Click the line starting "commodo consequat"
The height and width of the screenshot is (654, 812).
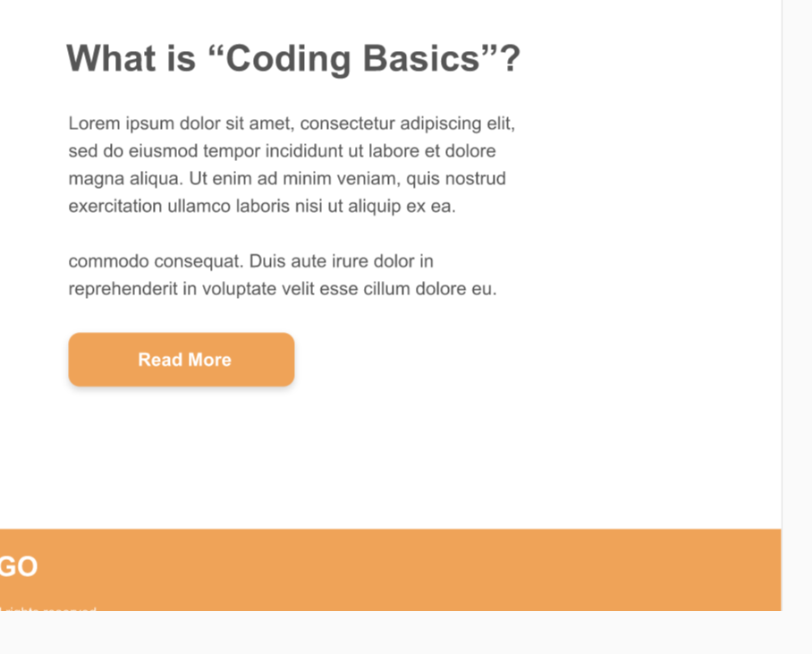click(250, 262)
